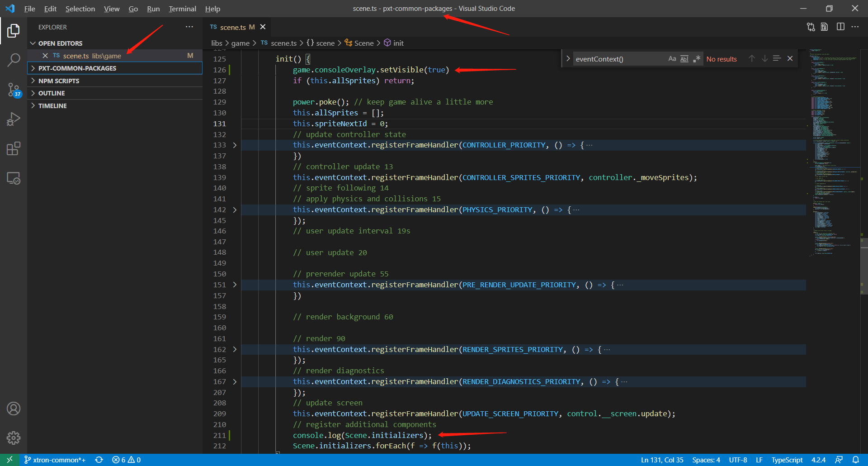This screenshot has width=868, height=466.
Task: Click Ln 131, Col 35 to go to line
Action: point(661,460)
